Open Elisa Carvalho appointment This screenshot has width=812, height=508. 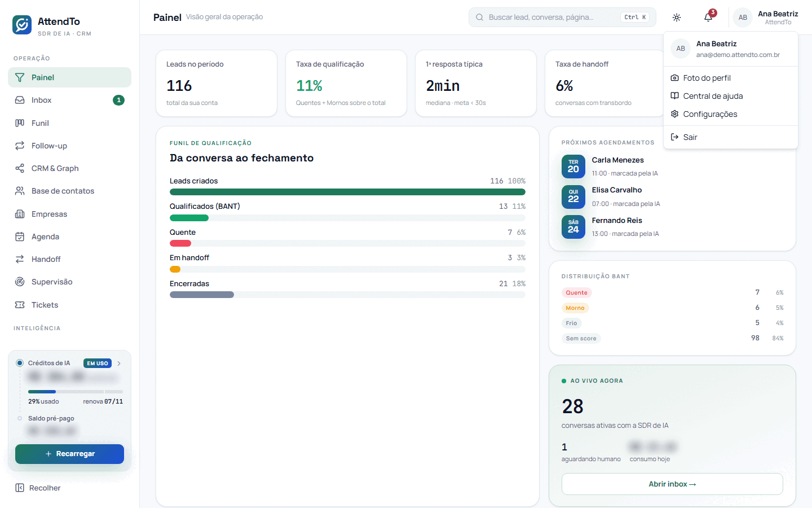(672, 197)
